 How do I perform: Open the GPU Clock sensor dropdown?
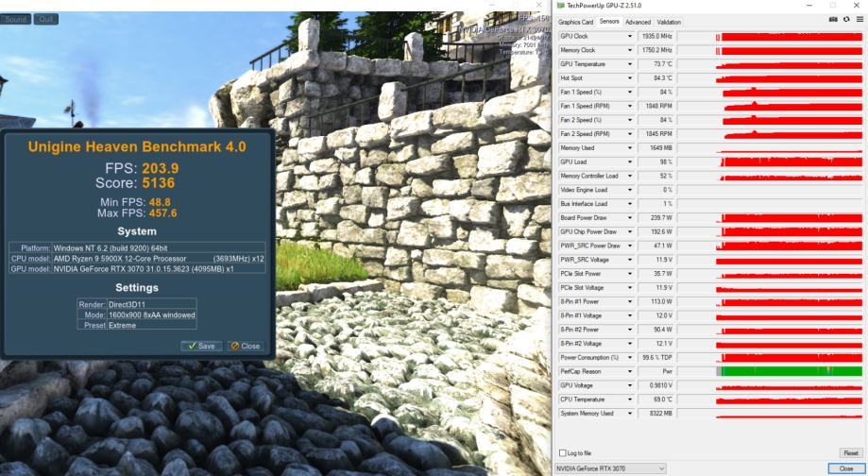[x=629, y=36]
